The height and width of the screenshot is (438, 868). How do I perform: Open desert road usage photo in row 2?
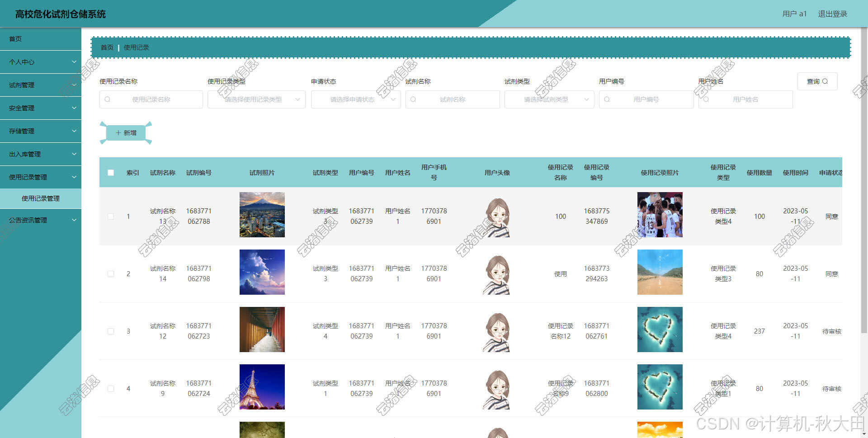660,272
